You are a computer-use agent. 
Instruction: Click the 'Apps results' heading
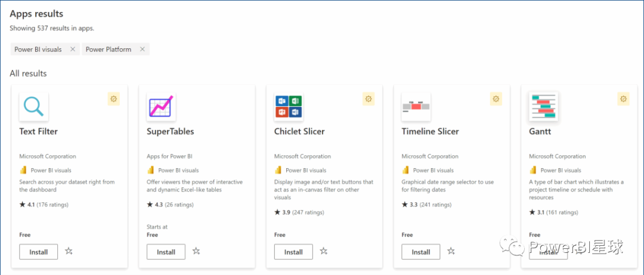tap(36, 14)
